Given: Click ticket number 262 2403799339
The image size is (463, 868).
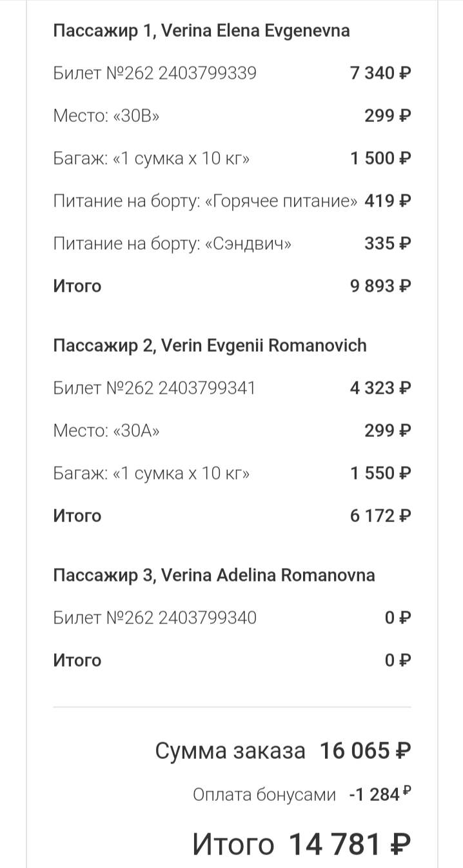Looking at the screenshot, I should click(155, 73).
